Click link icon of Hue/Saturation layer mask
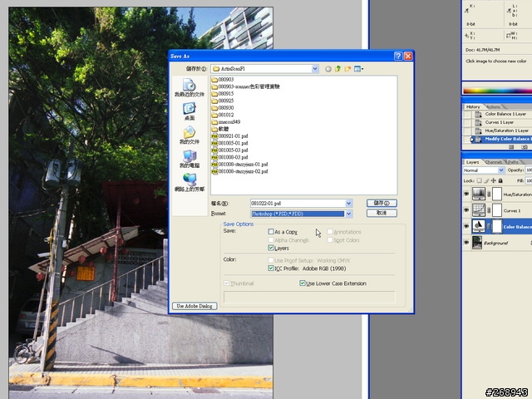 point(489,194)
